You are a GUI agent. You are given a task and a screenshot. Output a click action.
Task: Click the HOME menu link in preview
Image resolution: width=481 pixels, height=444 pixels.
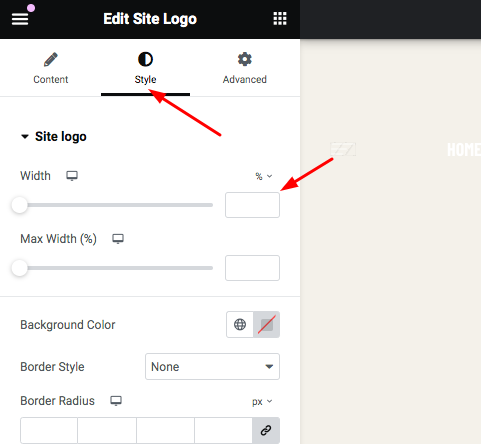pyautogui.click(x=464, y=149)
